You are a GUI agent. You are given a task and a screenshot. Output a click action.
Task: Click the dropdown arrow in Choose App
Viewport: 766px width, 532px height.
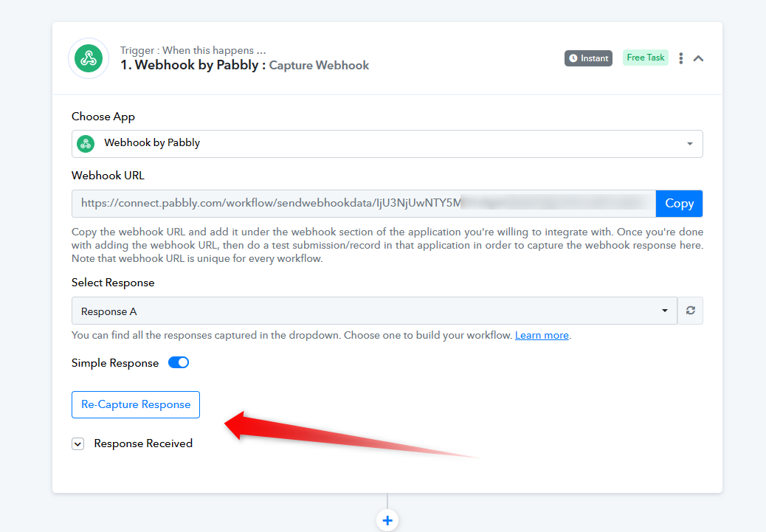(690, 144)
